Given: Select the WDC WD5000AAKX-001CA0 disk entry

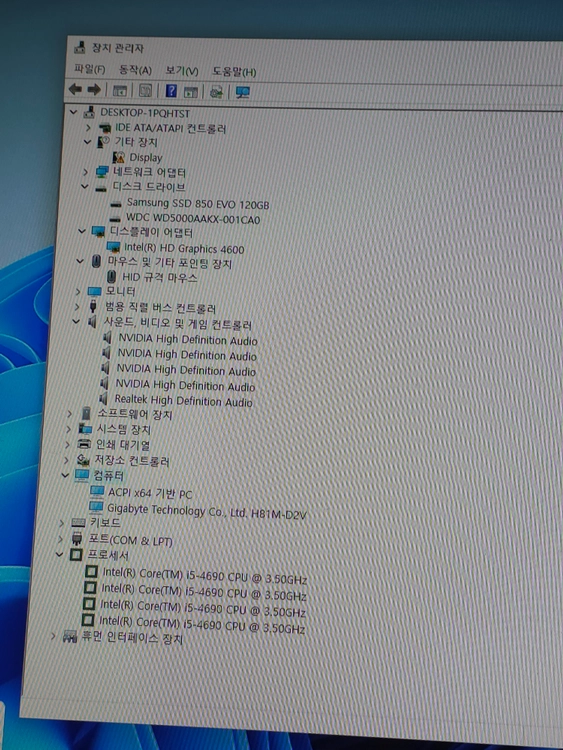Looking at the screenshot, I should (x=193, y=220).
